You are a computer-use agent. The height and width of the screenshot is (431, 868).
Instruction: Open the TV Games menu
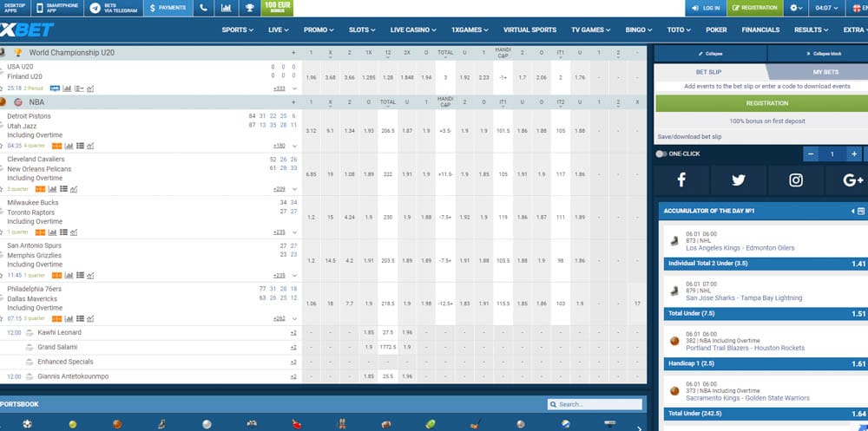click(x=590, y=29)
